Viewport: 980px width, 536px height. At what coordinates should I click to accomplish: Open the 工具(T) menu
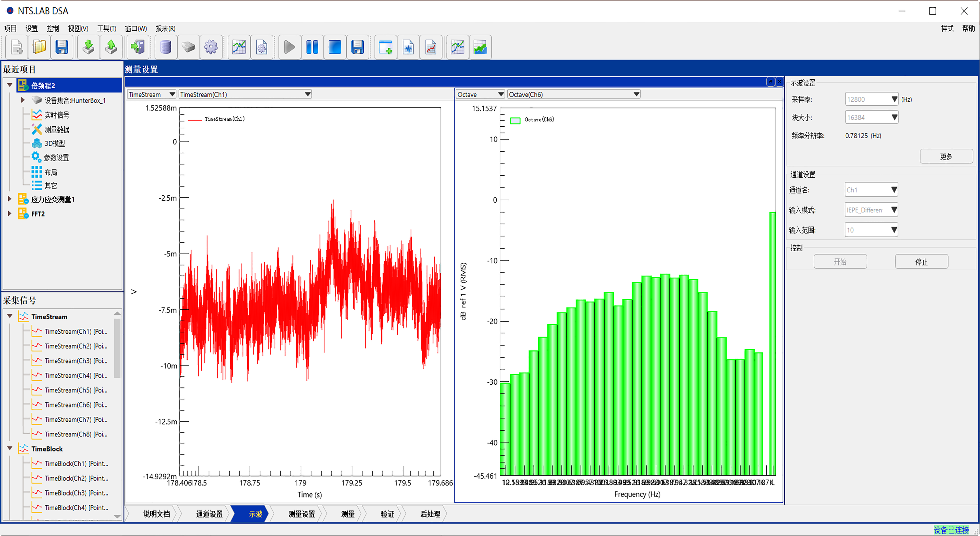coord(106,29)
